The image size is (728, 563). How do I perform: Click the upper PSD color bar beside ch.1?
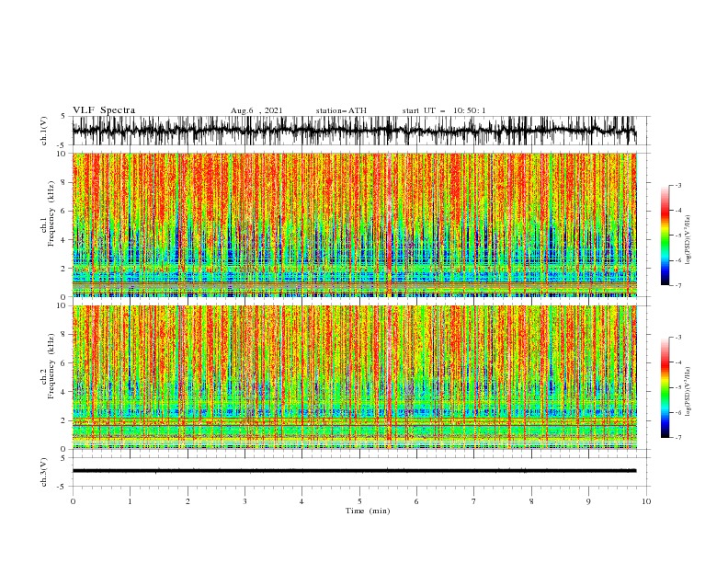[x=665, y=236]
